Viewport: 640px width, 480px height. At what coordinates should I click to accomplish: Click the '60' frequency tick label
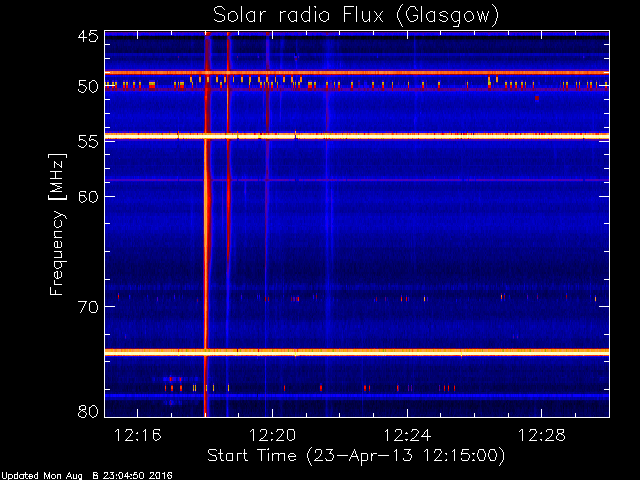click(x=88, y=197)
